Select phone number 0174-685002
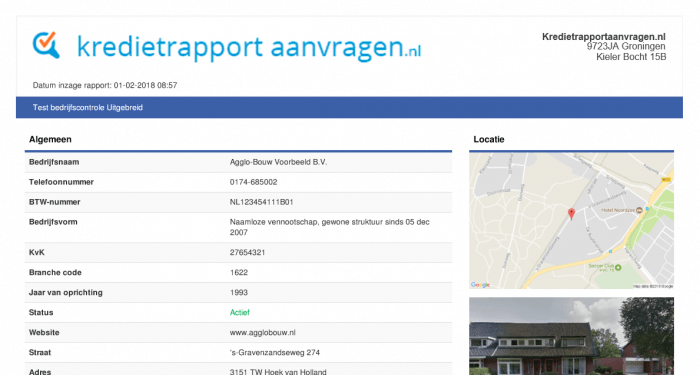Viewport: 700px width, 375px height. 253,182
